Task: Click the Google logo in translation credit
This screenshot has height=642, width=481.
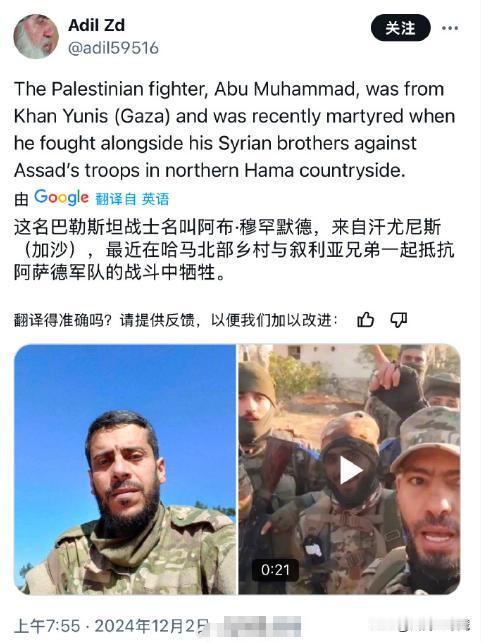Action: pyautogui.click(x=61, y=198)
